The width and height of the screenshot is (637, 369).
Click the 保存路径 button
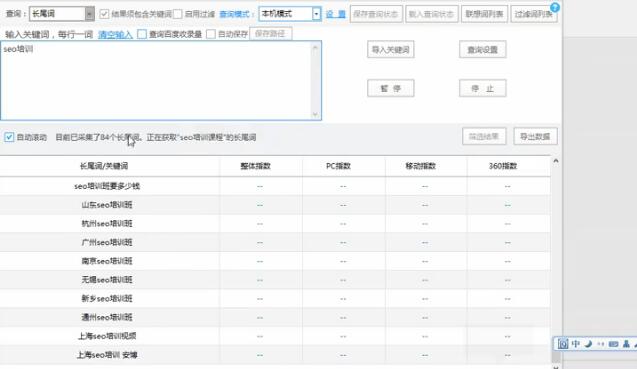click(271, 34)
